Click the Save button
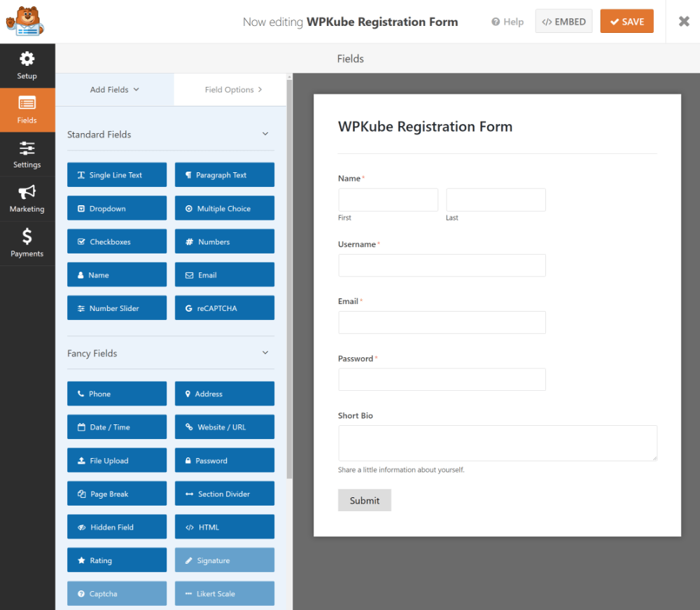 tap(626, 22)
